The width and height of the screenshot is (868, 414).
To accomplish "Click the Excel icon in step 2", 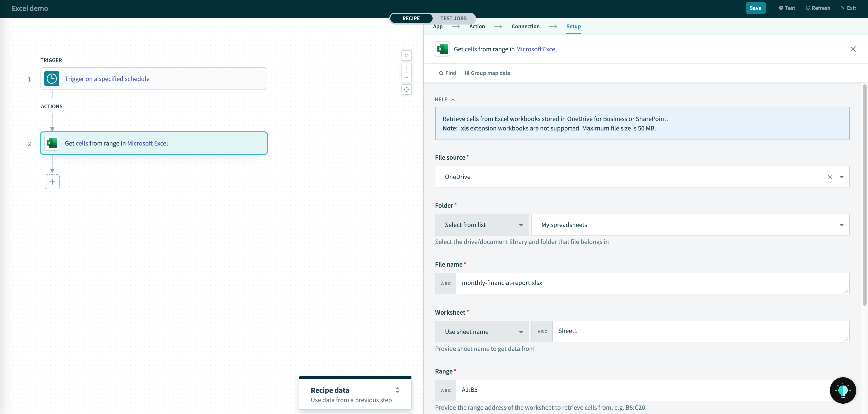I will point(52,143).
